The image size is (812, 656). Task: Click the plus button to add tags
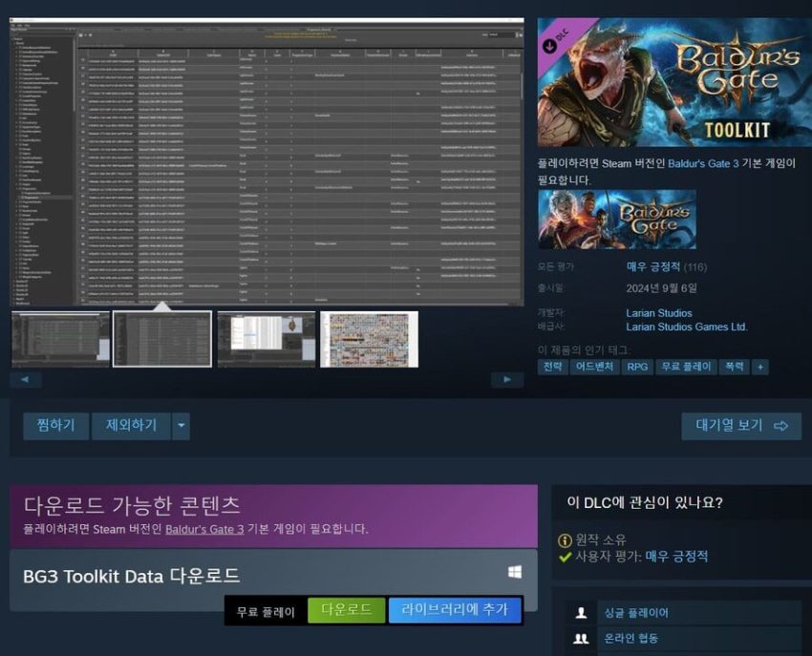[x=760, y=367]
